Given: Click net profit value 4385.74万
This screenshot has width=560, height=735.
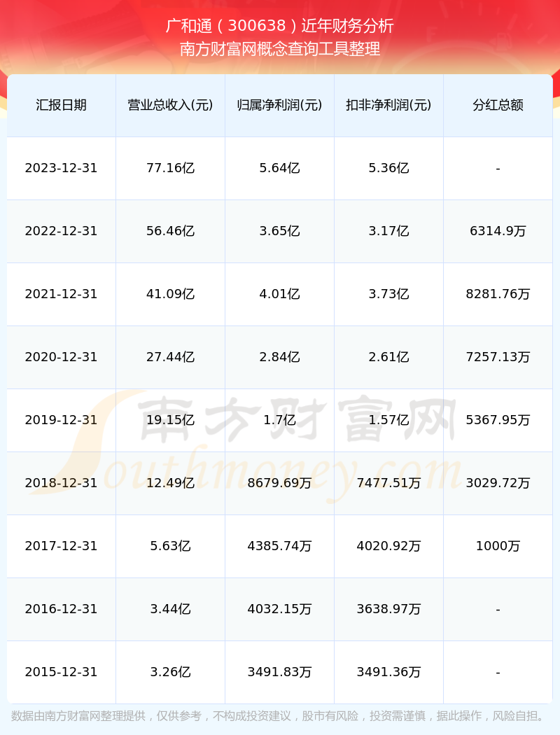Looking at the screenshot, I should click(x=280, y=546).
